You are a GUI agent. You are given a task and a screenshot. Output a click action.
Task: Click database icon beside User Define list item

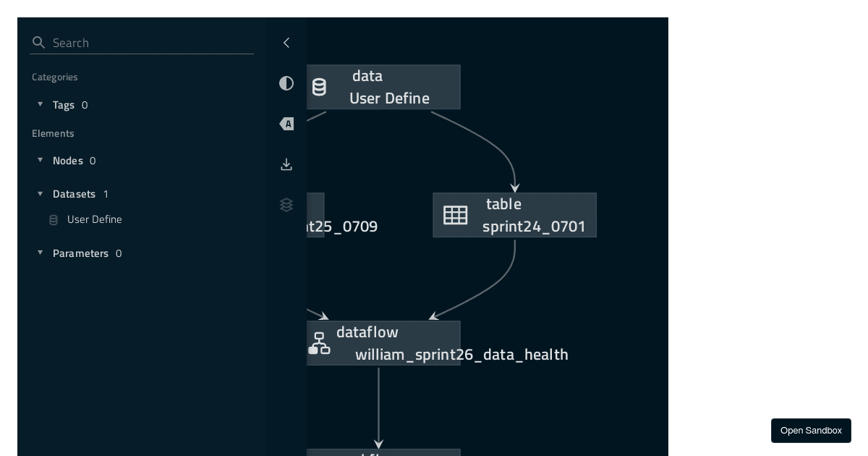click(54, 220)
